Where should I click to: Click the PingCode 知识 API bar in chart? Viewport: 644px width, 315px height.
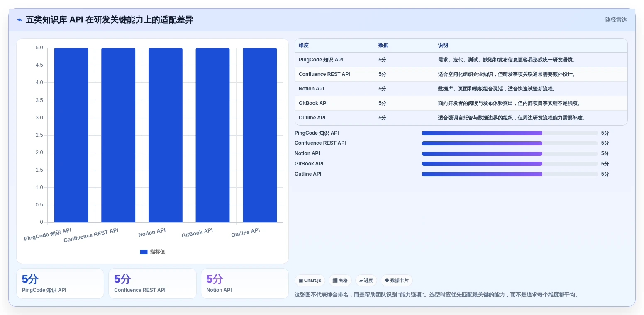pyautogui.click(x=71, y=135)
